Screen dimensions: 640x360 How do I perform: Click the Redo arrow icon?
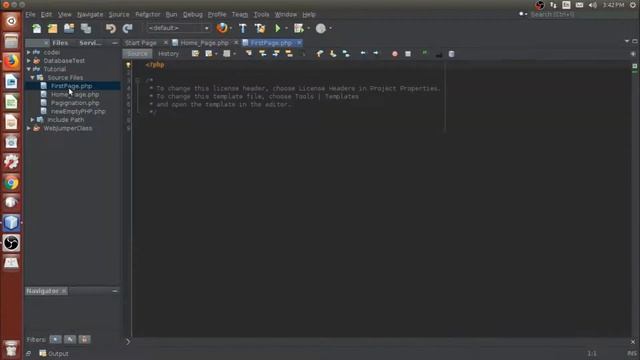(x=127, y=28)
